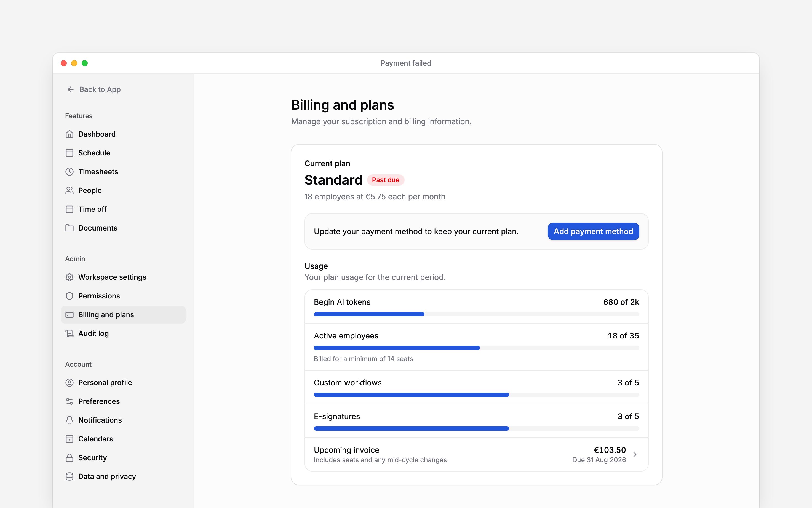
Task: Click the Schedule calendar icon
Action: [70, 153]
